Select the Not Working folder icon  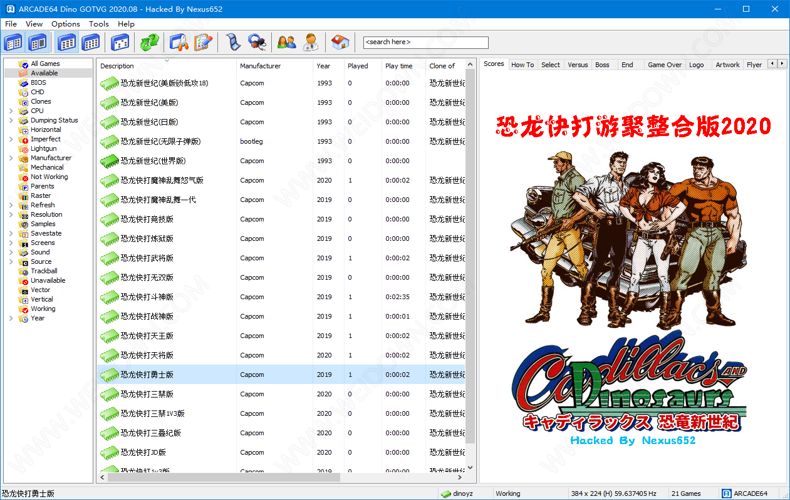(23, 177)
